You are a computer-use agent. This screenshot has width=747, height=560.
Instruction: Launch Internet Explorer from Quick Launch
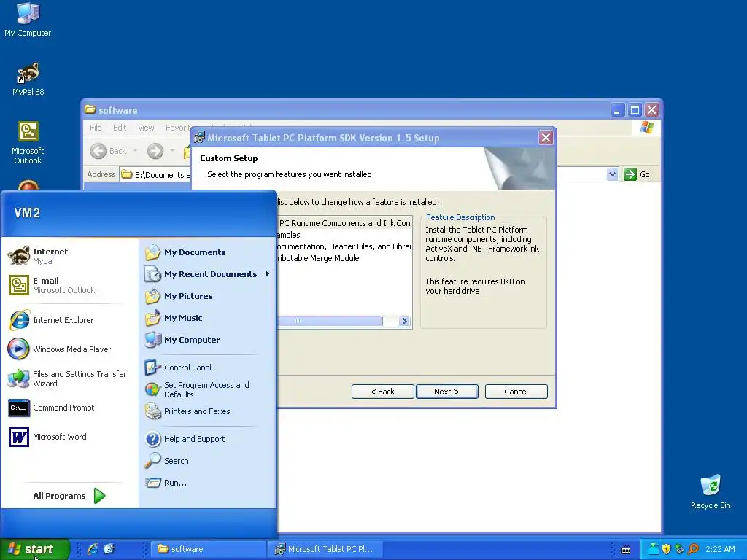(x=93, y=549)
